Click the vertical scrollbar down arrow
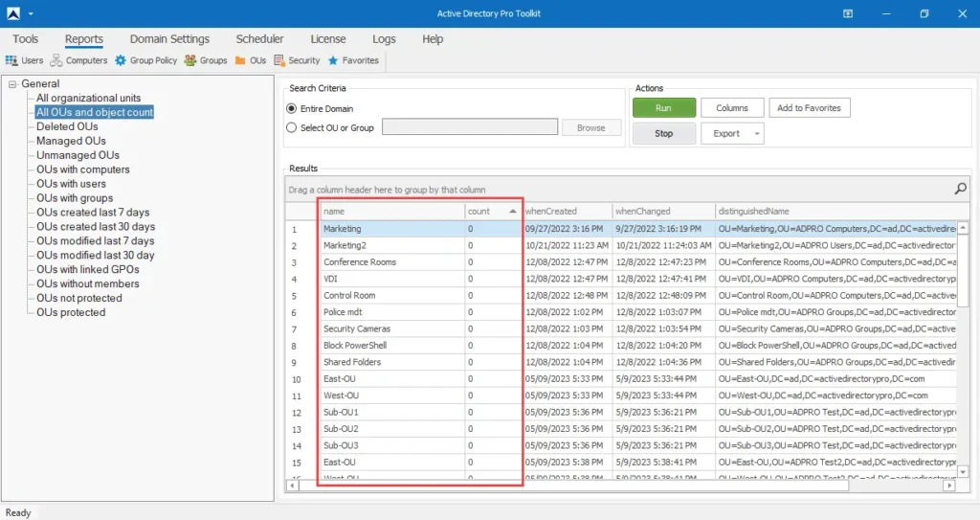 (x=963, y=472)
